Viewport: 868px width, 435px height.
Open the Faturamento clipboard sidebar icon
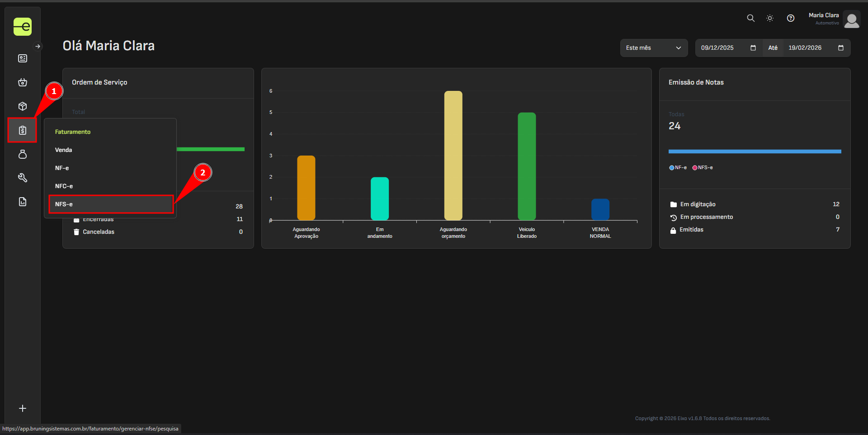[x=23, y=130]
